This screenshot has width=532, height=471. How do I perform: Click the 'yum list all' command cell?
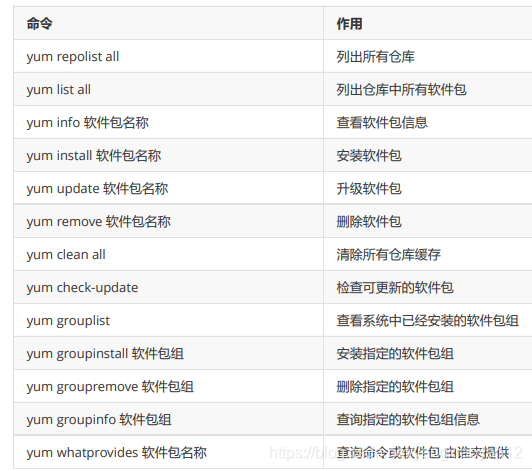point(168,89)
